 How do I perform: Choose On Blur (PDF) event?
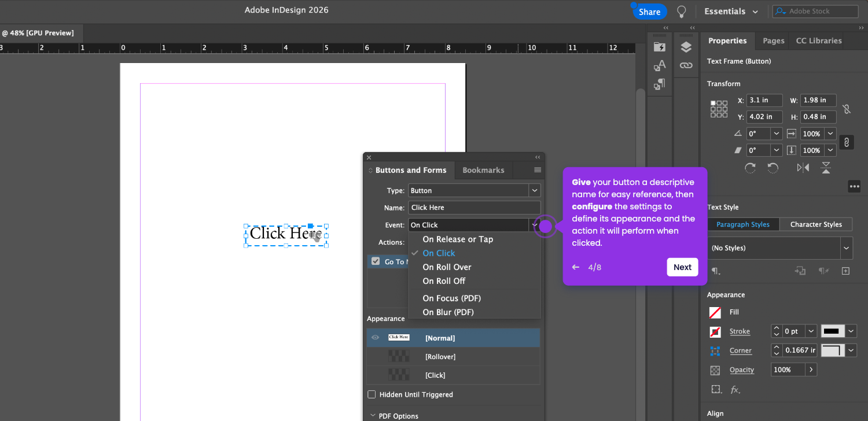(448, 312)
